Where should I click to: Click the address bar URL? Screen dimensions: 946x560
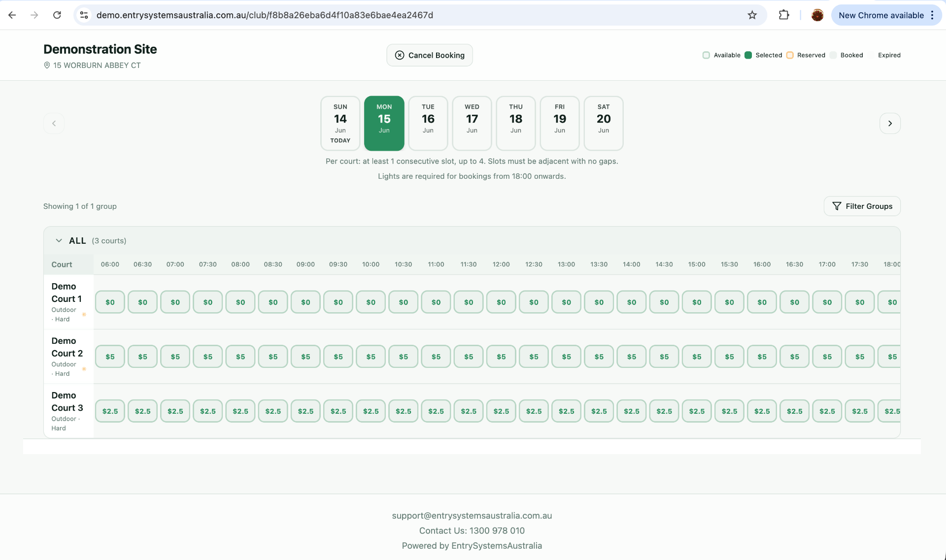265,15
